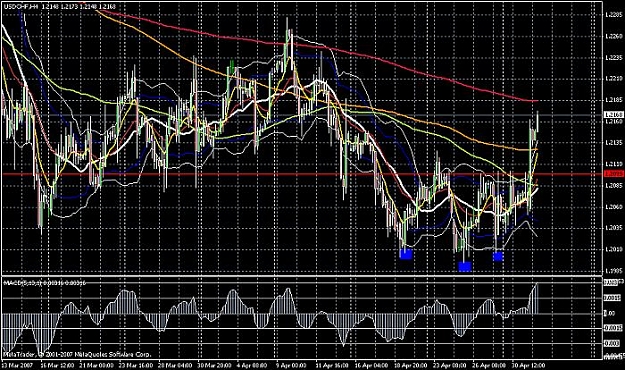Click the MetaQuotes Software Corp. copyright text
Image resolution: width=625 pixels, height=370 pixels.
(77, 354)
